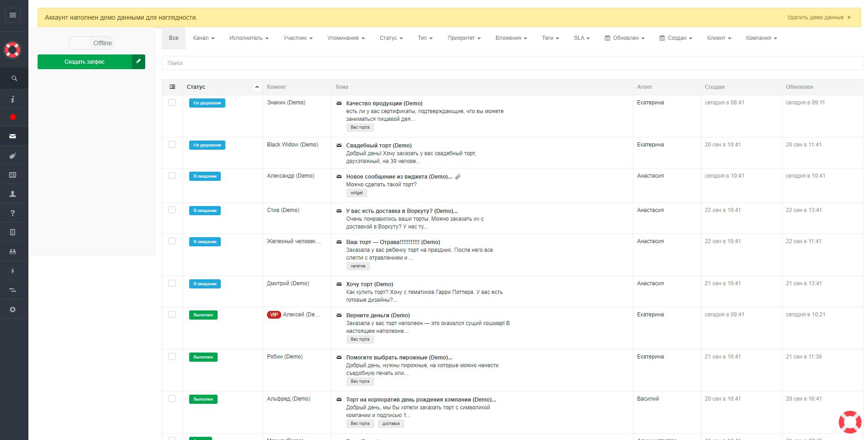Open the Статус filter dropdown

[x=391, y=38]
